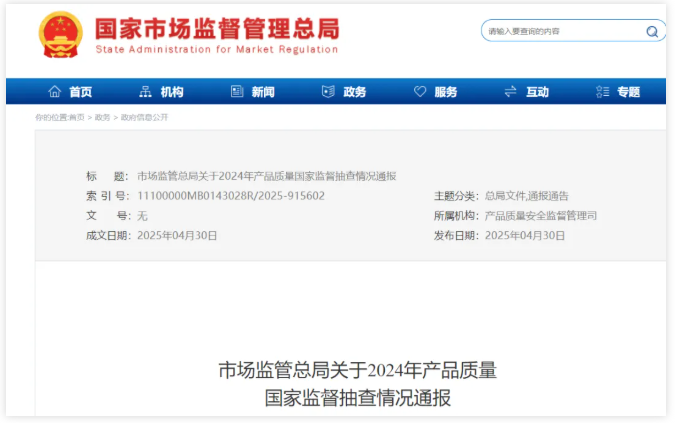Viewport: 675px width, 423px height.
Task: Go to 政务 in the breadcrumb
Action: [102, 117]
